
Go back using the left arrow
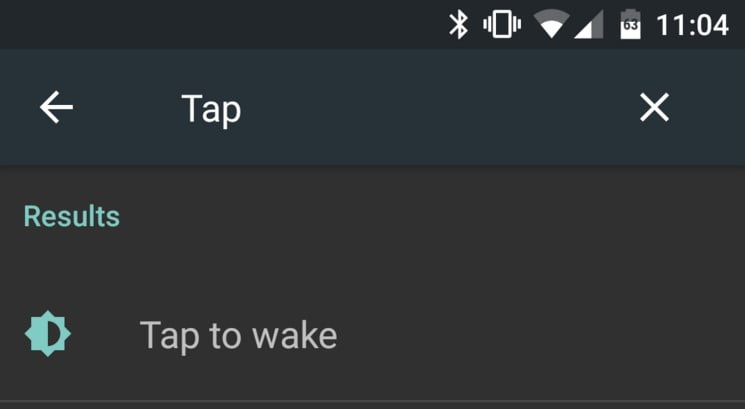[x=57, y=107]
